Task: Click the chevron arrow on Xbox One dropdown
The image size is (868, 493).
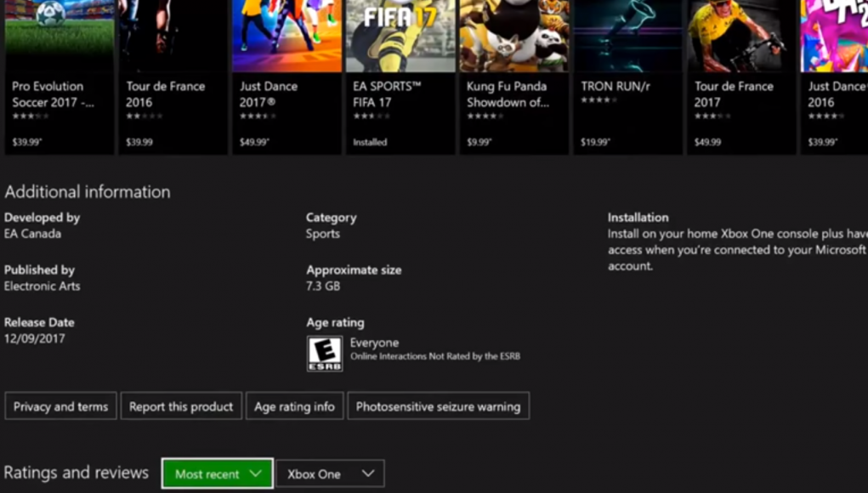Action: (x=368, y=473)
